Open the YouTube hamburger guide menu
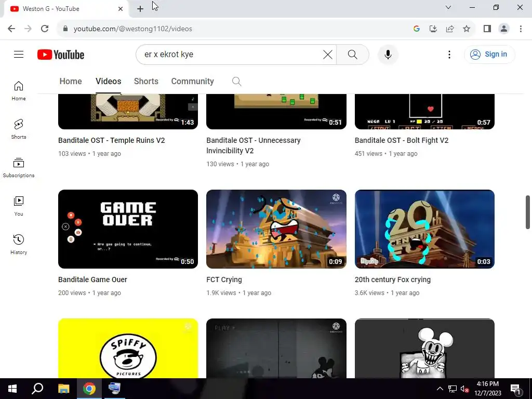 click(19, 54)
